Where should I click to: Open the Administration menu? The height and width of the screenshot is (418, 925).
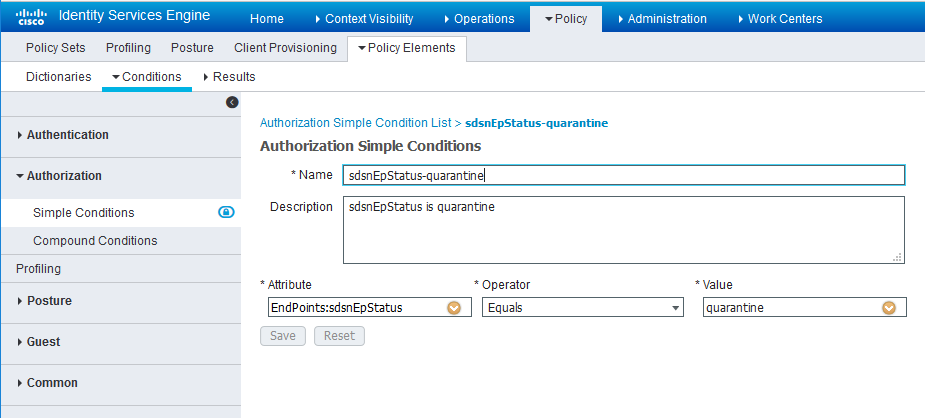click(667, 19)
